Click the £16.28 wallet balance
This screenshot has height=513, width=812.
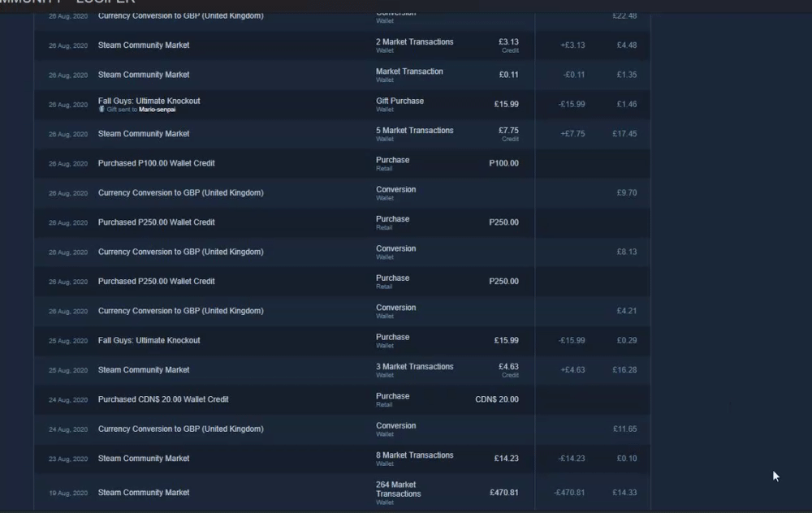click(x=624, y=369)
